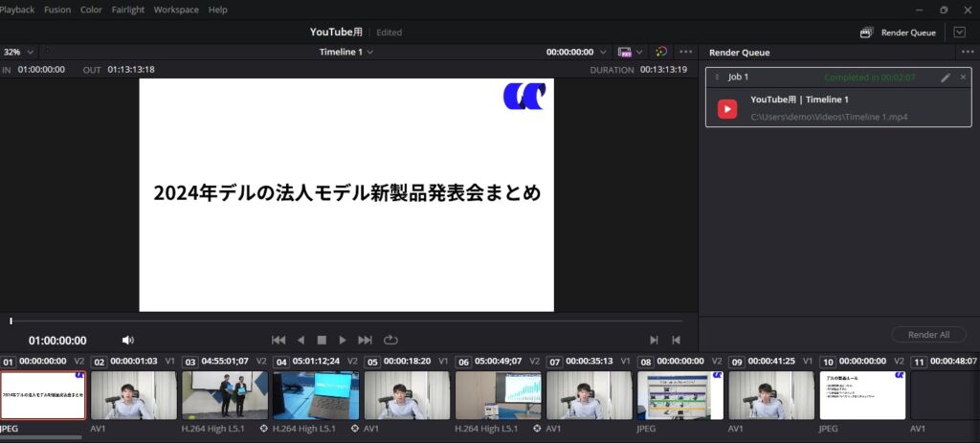Open the Fairlight menu

tap(128, 10)
